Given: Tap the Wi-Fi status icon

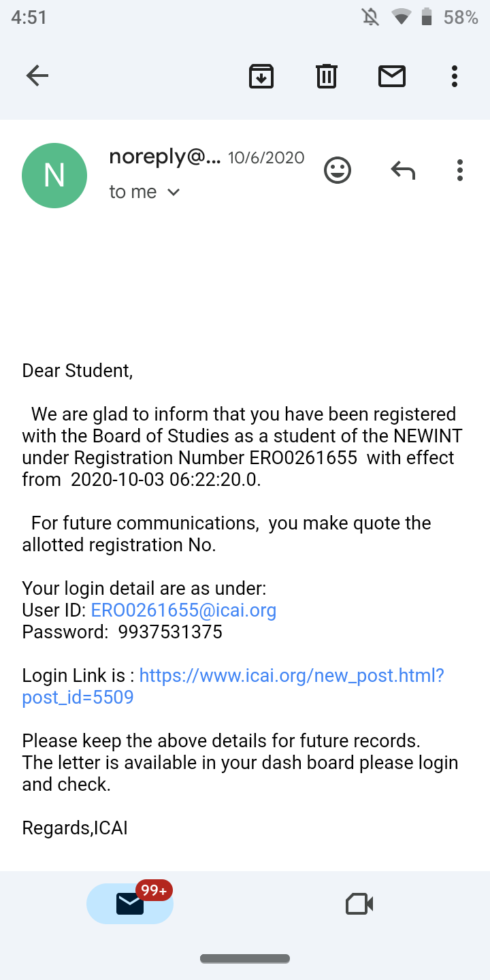Looking at the screenshot, I should click(401, 18).
